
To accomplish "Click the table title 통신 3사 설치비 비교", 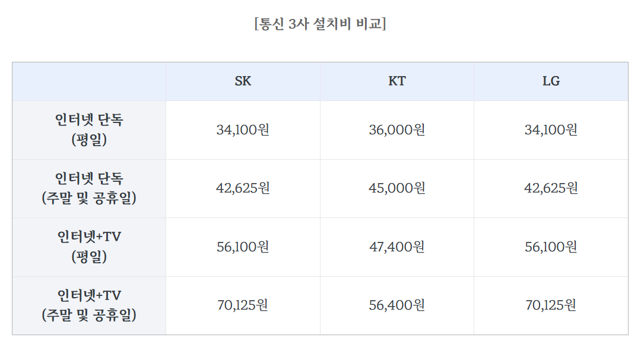I will point(320,24).
